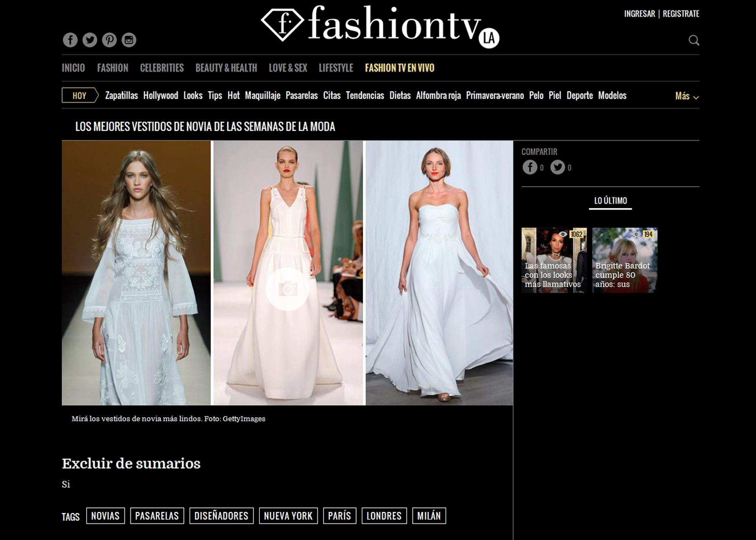Image resolution: width=756 pixels, height=540 pixels.
Task: Open the Pinterest icon in the header
Action: click(109, 40)
